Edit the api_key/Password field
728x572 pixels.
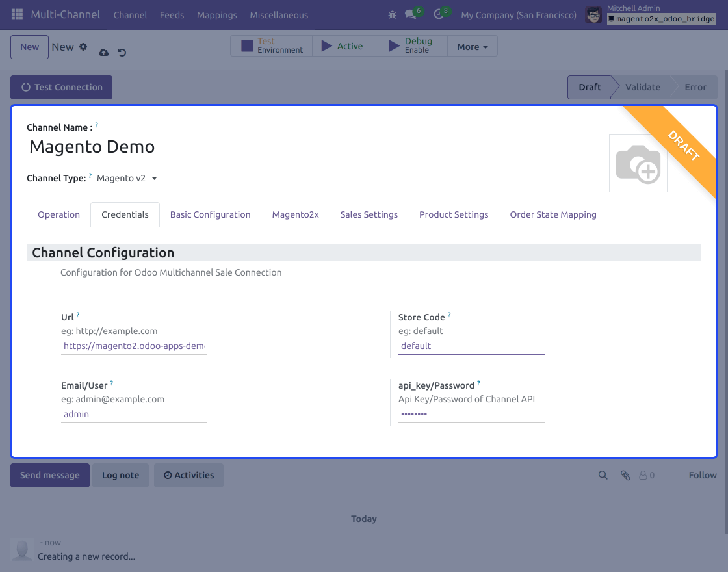point(471,414)
